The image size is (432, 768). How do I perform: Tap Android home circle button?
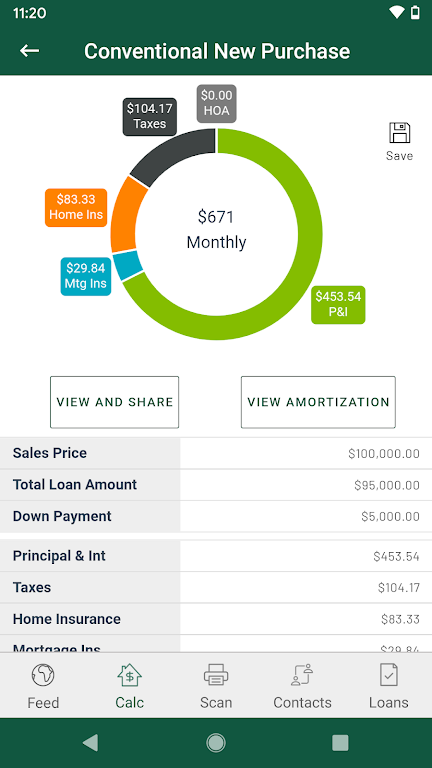(x=216, y=743)
